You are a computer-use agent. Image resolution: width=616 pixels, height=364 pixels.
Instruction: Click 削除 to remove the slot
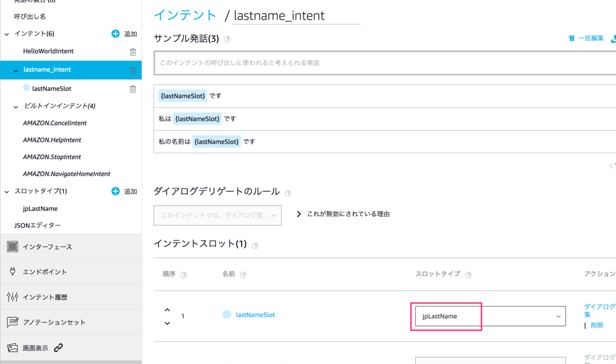tap(596, 325)
